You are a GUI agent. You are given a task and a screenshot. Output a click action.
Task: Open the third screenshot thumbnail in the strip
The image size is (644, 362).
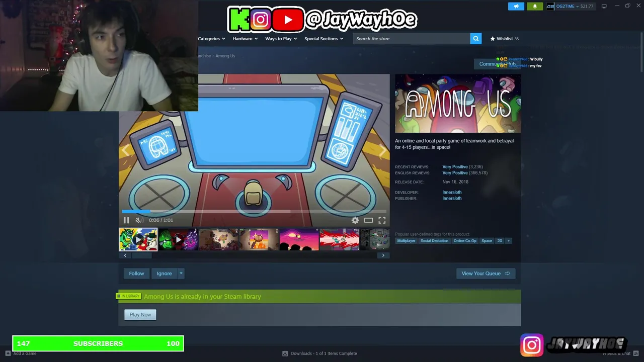[218, 240]
